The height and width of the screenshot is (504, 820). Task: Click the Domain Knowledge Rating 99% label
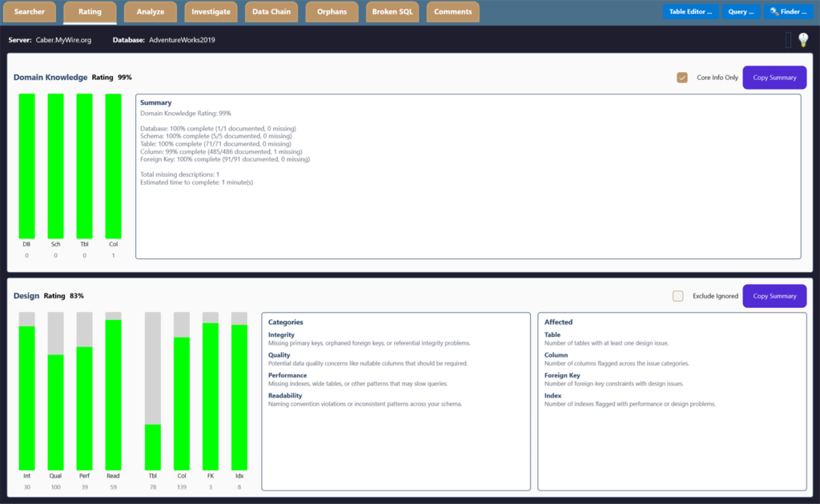[112, 78]
